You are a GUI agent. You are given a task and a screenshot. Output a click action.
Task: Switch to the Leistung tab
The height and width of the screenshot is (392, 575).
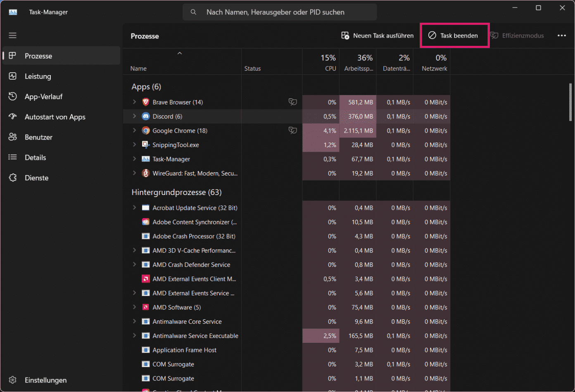(x=38, y=76)
